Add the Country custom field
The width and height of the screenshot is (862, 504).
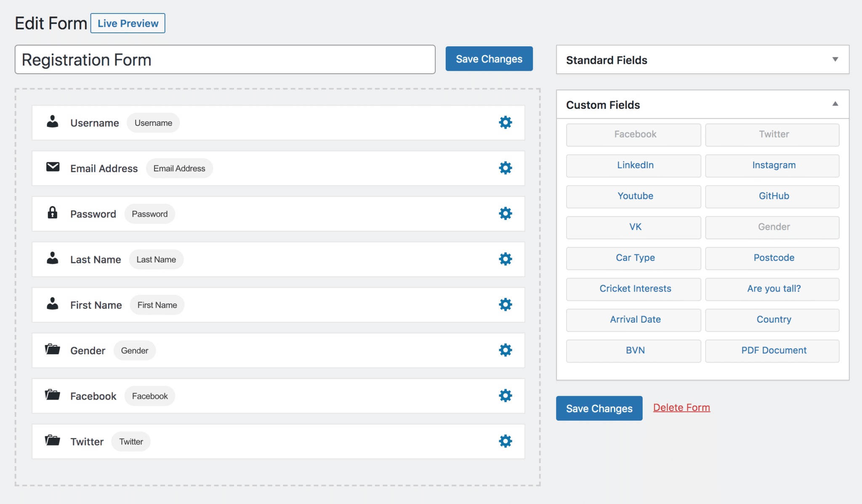pyautogui.click(x=772, y=320)
